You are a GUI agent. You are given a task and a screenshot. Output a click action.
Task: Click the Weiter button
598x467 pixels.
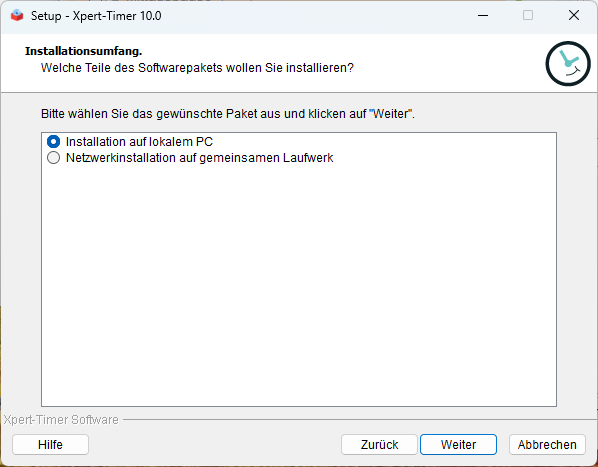point(458,445)
